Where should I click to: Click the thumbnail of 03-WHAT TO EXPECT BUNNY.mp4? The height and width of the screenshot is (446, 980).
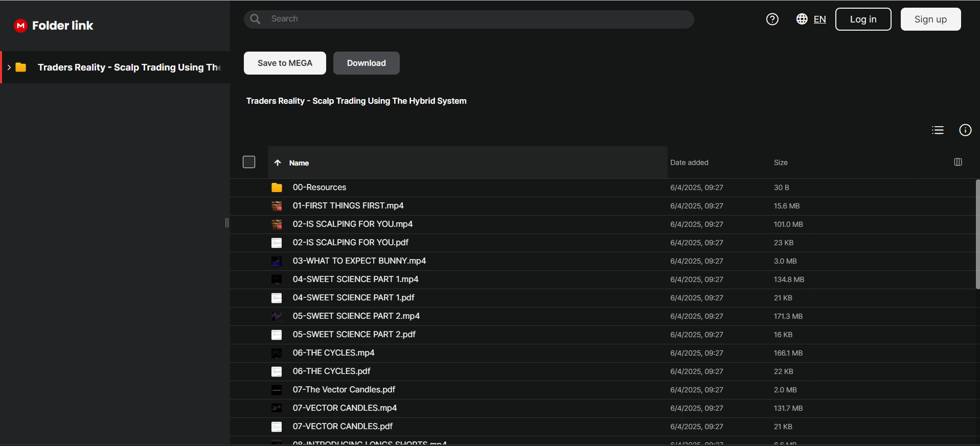(x=277, y=261)
